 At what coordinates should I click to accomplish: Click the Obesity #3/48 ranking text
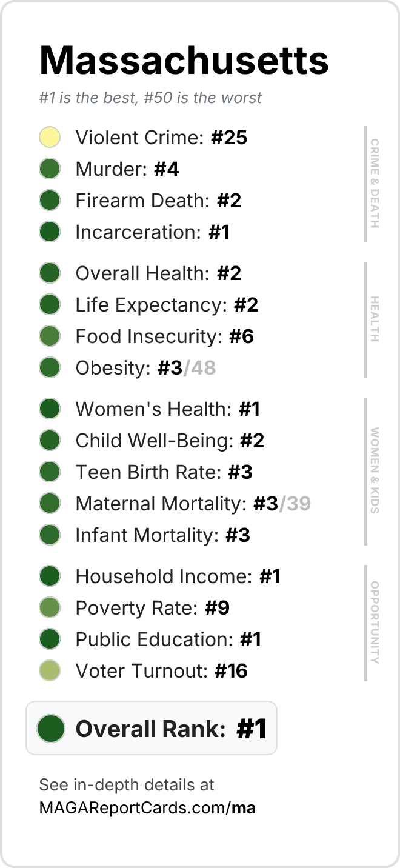[x=145, y=368]
